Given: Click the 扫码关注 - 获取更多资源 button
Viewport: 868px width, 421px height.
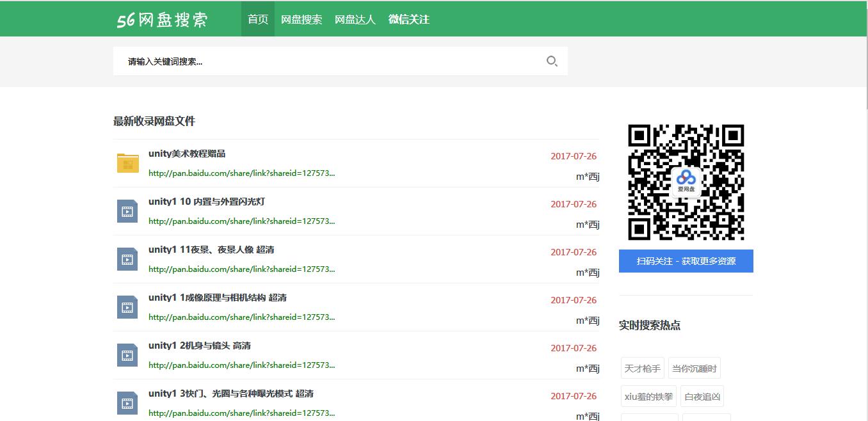Looking at the screenshot, I should click(x=686, y=261).
